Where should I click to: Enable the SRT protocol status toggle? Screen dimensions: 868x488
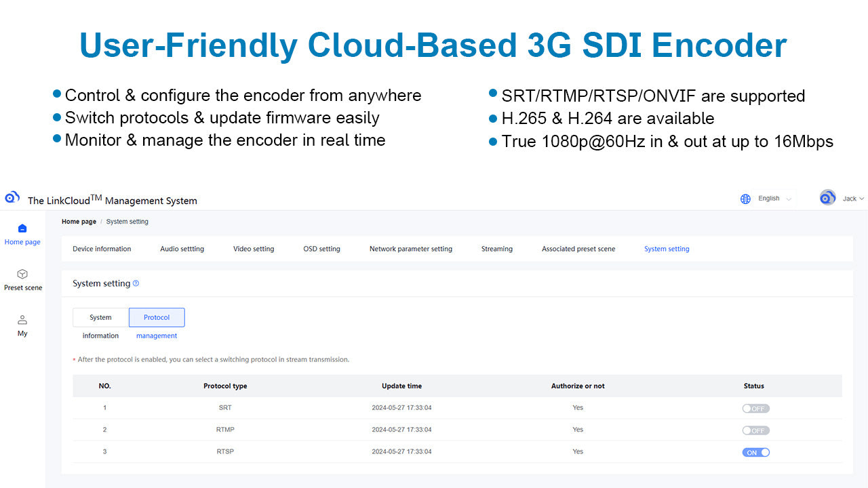(755, 408)
